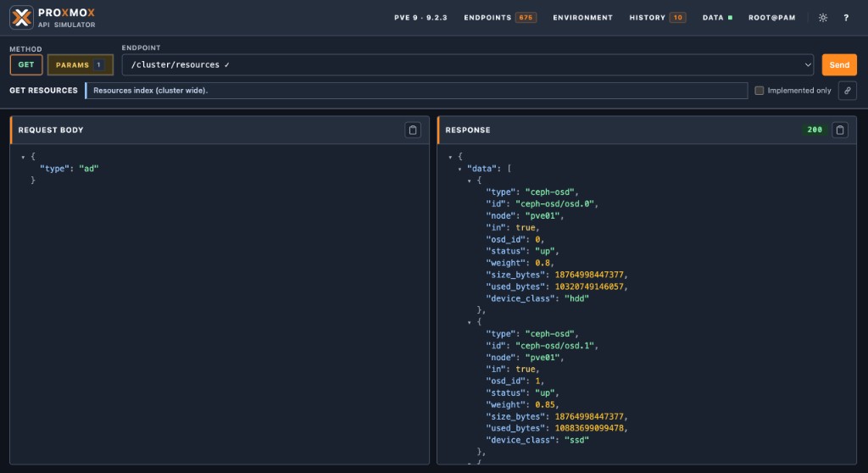Viewport: 868px width, 473px height.
Task: Toggle the light/dark theme sun icon
Action: pos(823,18)
